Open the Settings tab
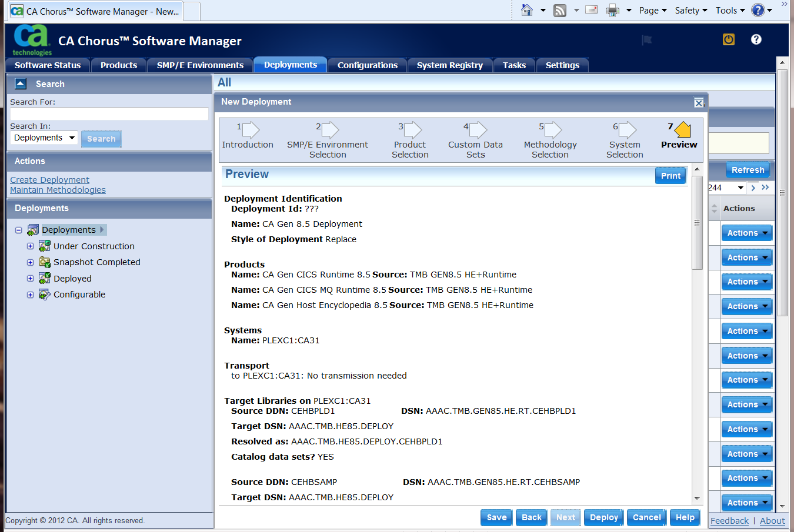 click(x=562, y=65)
